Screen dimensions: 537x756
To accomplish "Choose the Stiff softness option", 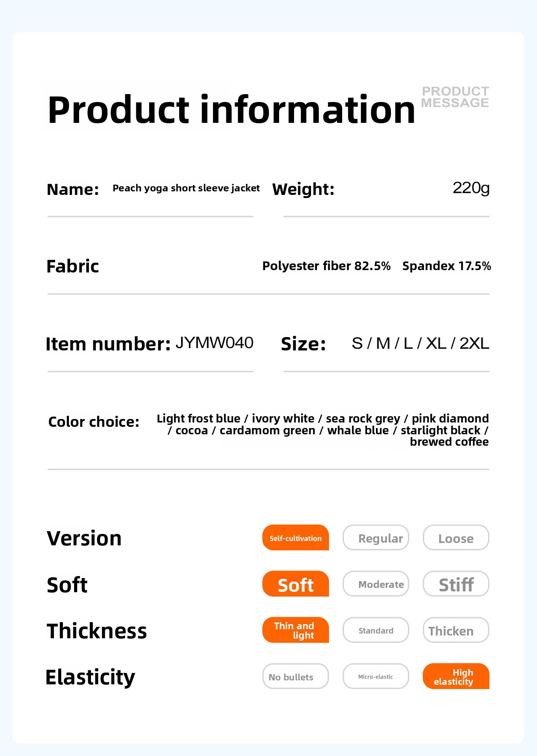I will click(x=456, y=584).
